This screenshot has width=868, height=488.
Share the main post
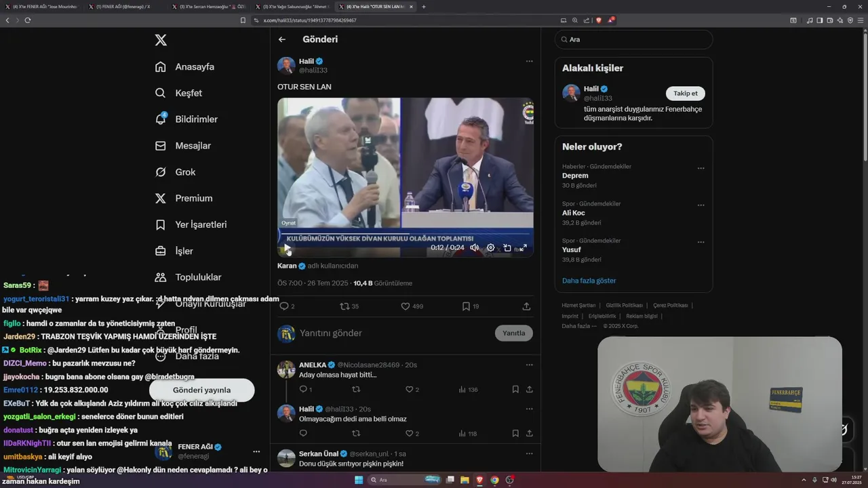[x=526, y=306]
